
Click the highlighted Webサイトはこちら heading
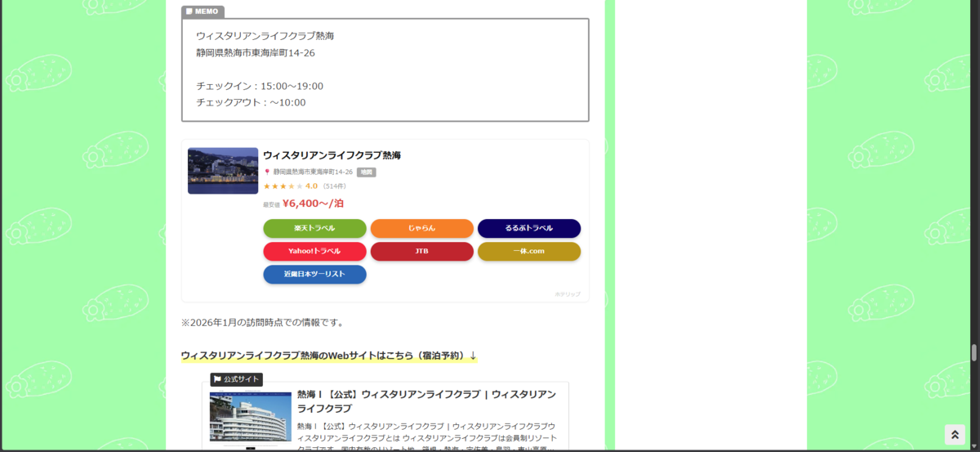coord(329,356)
